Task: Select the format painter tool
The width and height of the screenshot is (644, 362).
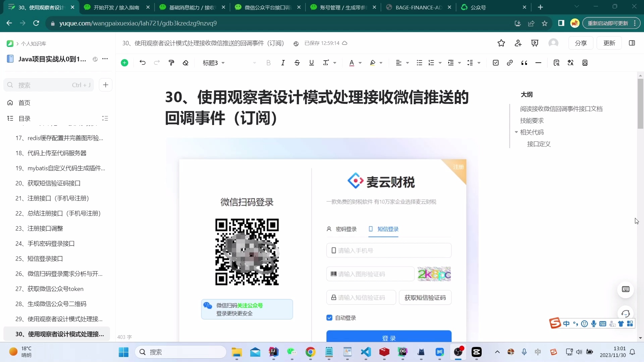Action: click(x=171, y=63)
